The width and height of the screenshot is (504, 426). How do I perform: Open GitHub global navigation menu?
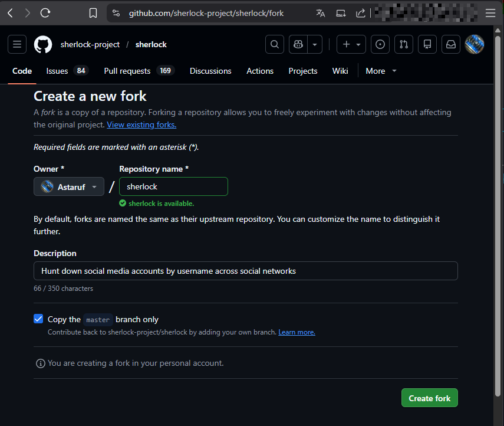tap(17, 44)
